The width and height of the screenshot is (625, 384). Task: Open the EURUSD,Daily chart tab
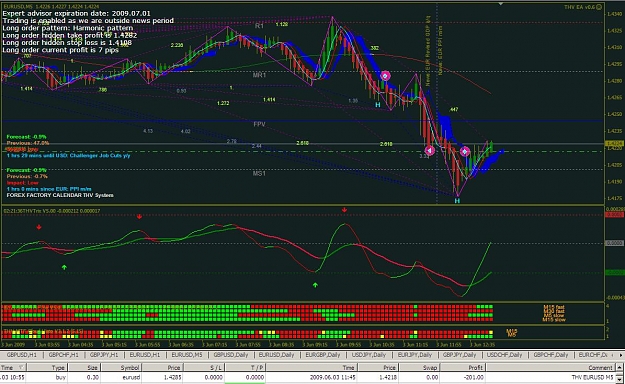click(277, 354)
